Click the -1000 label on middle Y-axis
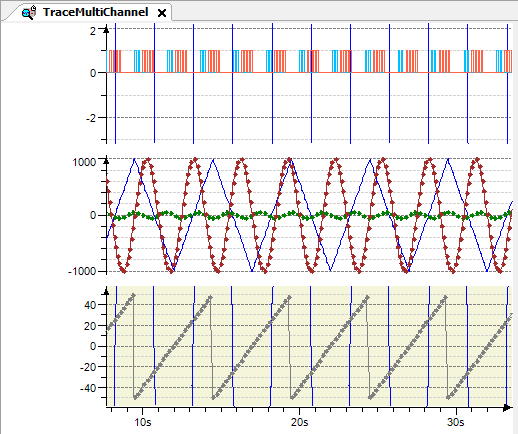The height and width of the screenshot is (434, 518). point(82,271)
